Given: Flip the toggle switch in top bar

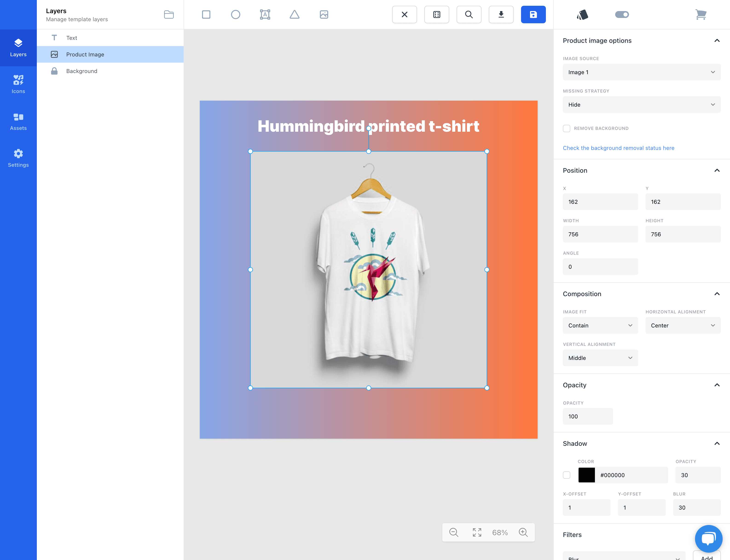Looking at the screenshot, I should tap(622, 14).
